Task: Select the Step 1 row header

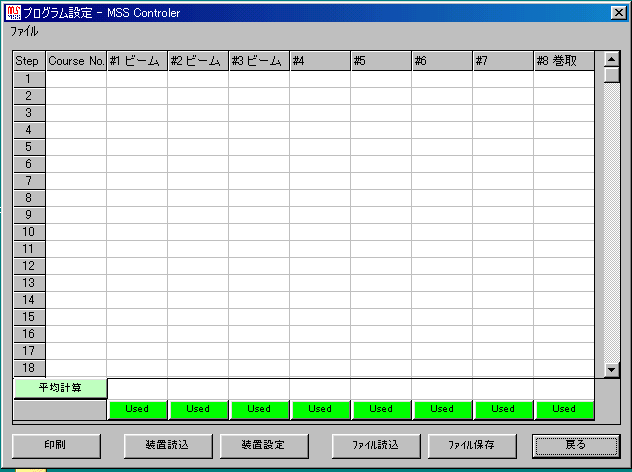Action: pos(29,79)
